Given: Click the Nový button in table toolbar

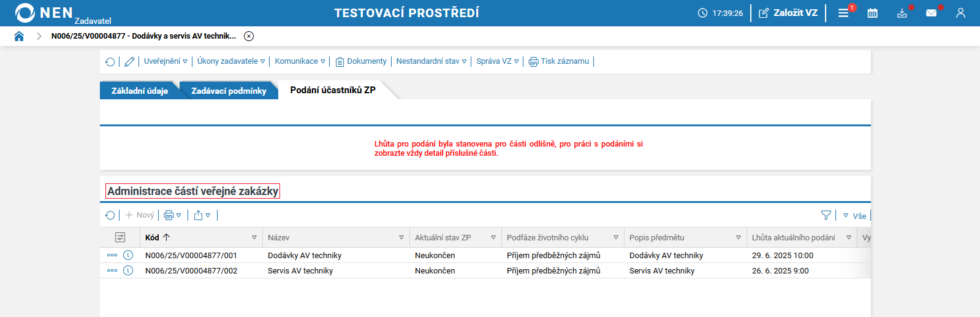Looking at the screenshot, I should tap(140, 215).
